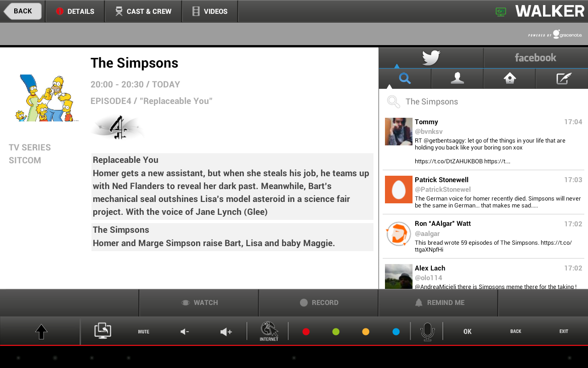Click the Channel 4 logo
Viewport: 588px width, 368px height.
click(x=118, y=127)
